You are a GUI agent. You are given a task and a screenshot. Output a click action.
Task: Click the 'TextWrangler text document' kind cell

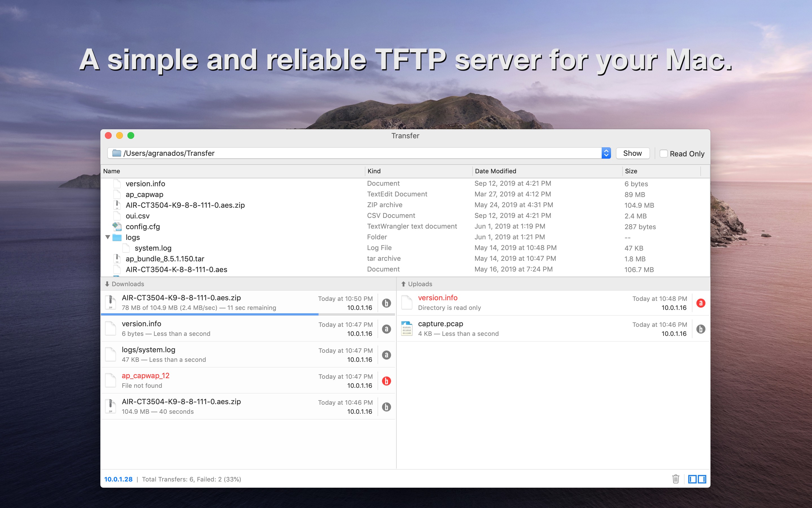click(x=412, y=226)
